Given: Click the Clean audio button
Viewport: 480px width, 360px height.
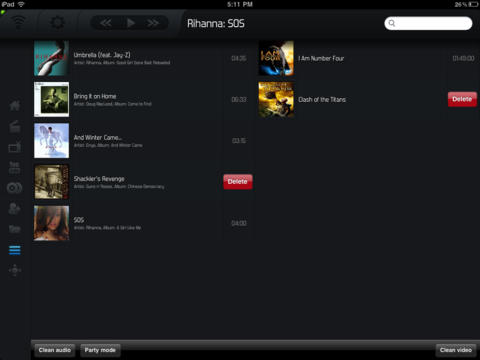Looking at the screenshot, I should (x=55, y=350).
